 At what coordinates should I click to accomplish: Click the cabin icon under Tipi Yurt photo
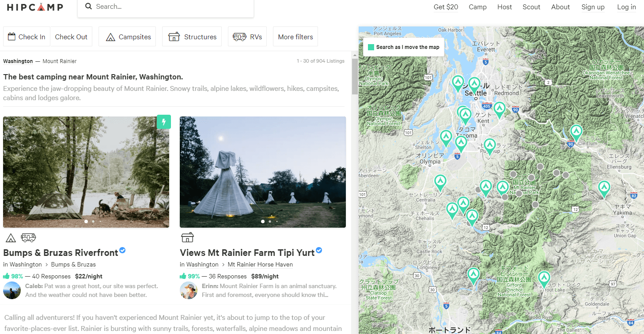(x=187, y=237)
